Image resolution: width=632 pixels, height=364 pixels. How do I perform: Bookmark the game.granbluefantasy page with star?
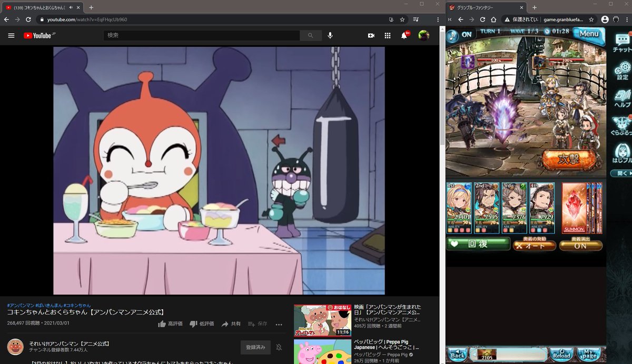[591, 19]
